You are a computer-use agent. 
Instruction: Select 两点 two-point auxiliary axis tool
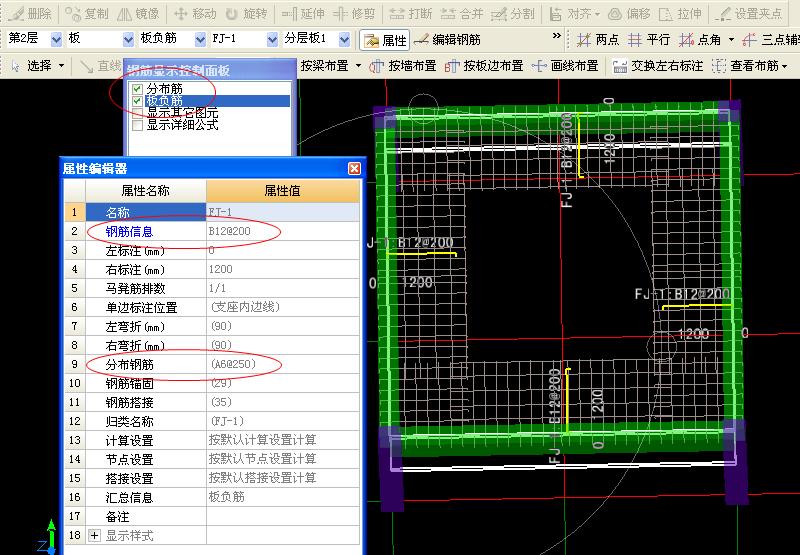click(598, 40)
